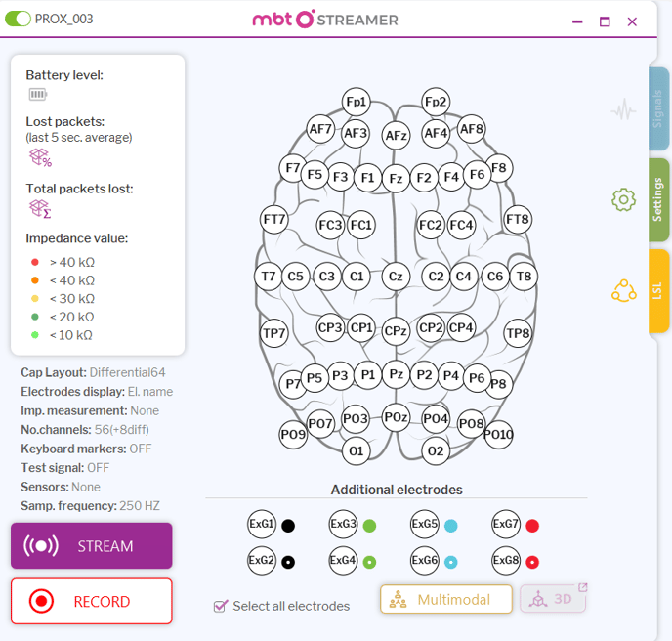Open the LSL side tab

tap(658, 291)
